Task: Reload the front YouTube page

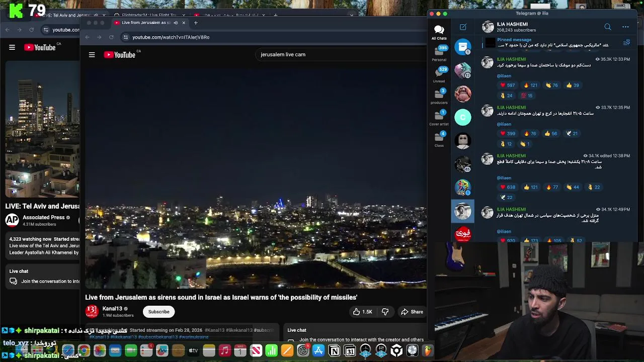Action: coord(111,37)
